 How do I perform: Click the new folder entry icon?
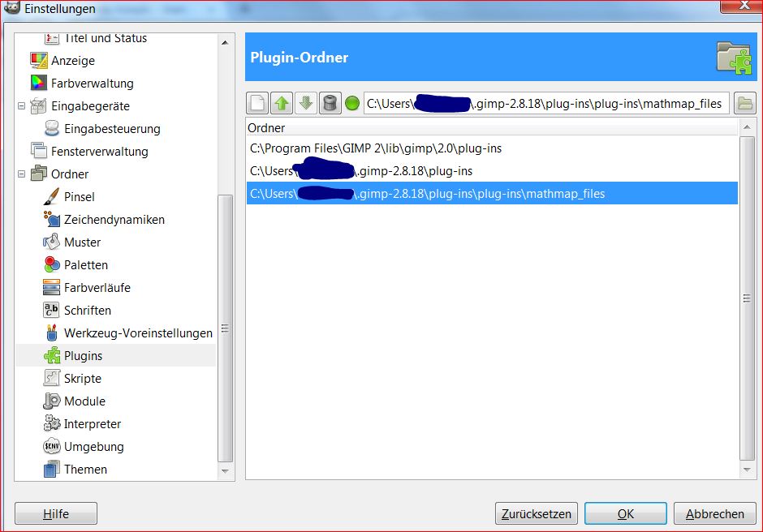coord(257,103)
